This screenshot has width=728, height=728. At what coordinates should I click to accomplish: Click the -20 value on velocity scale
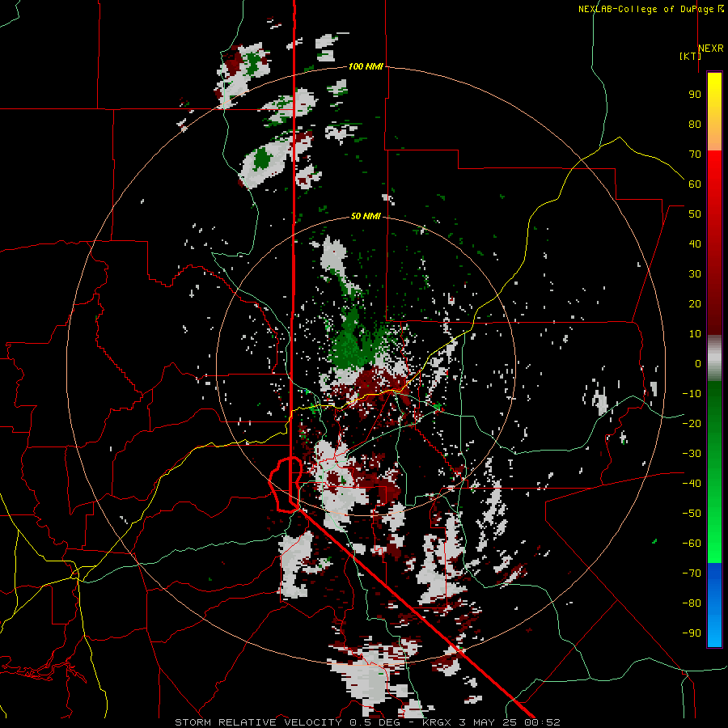coord(692,423)
